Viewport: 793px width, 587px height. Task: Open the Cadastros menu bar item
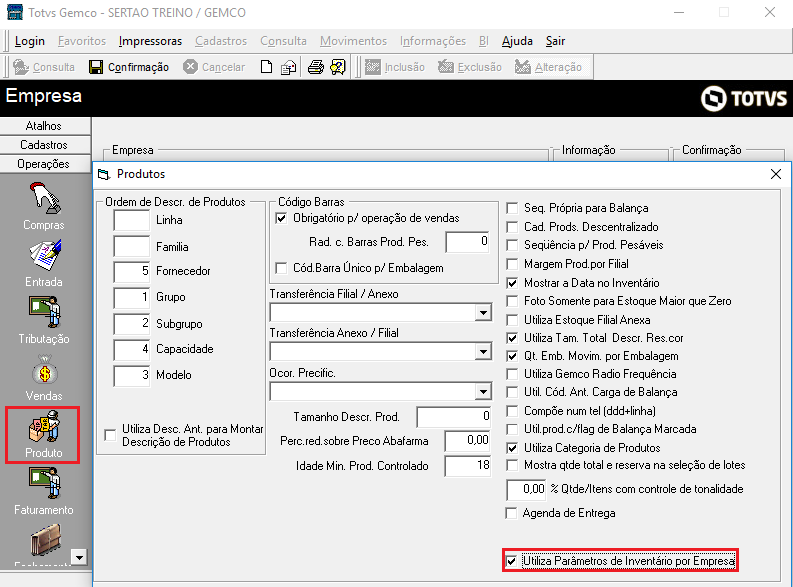[221, 41]
